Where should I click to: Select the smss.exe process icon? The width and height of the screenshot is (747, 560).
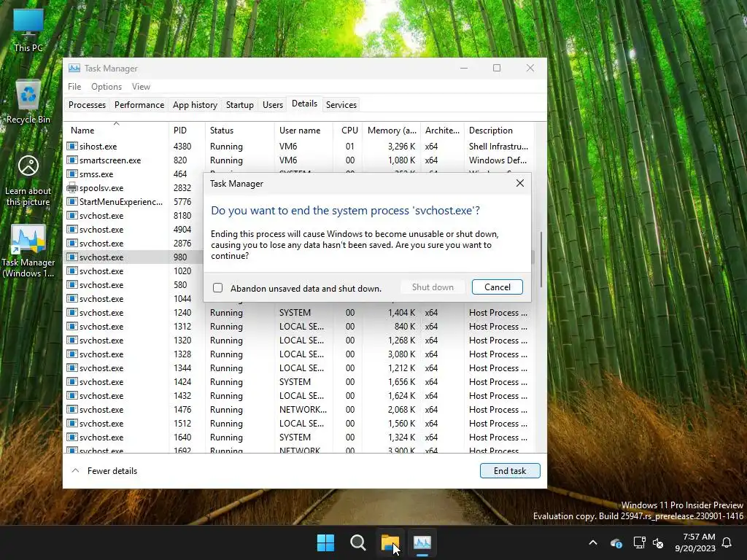click(x=72, y=174)
